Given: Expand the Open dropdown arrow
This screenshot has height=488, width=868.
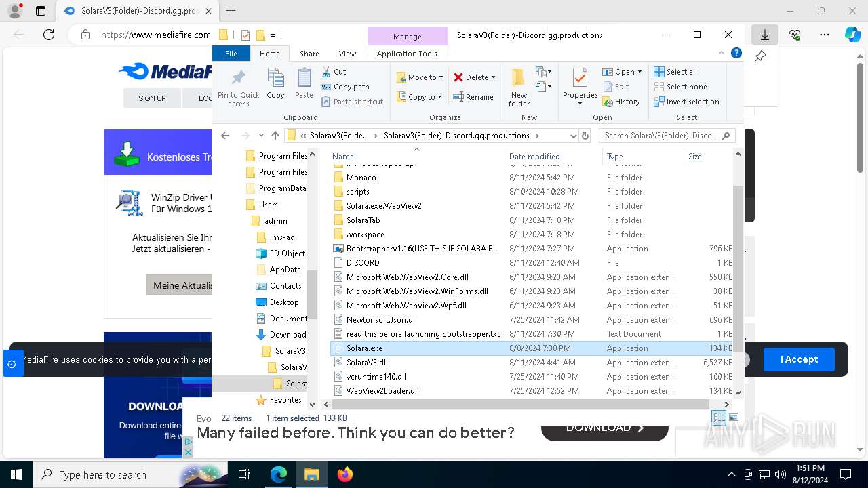Looking at the screenshot, I should tap(639, 72).
